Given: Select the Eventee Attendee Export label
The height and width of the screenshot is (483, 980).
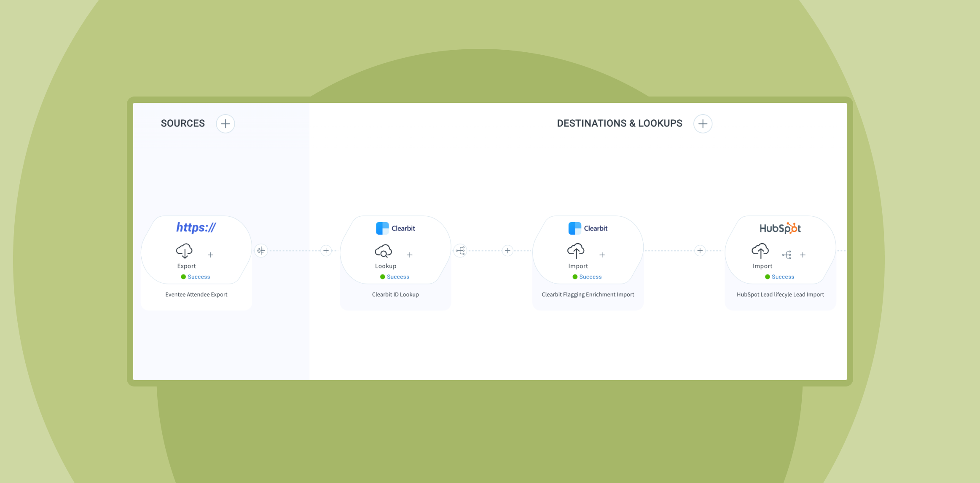Looking at the screenshot, I should point(196,295).
